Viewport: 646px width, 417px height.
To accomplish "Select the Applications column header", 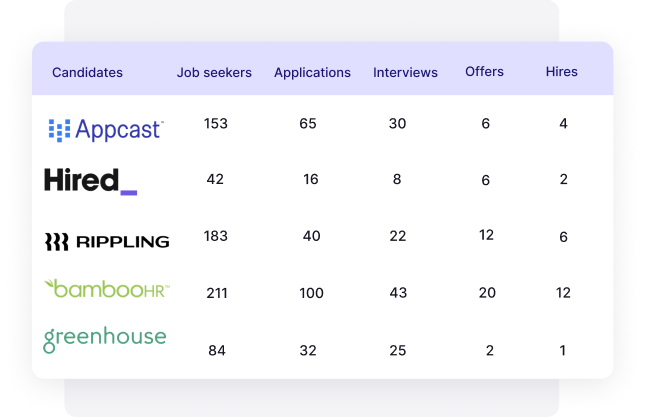I will tap(312, 72).
